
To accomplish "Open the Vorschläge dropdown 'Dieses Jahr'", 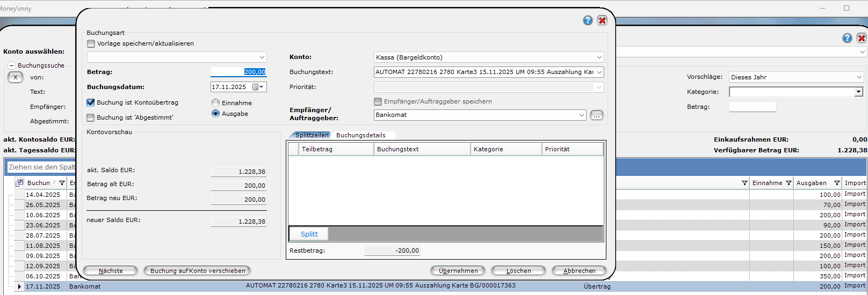I will tap(859, 77).
